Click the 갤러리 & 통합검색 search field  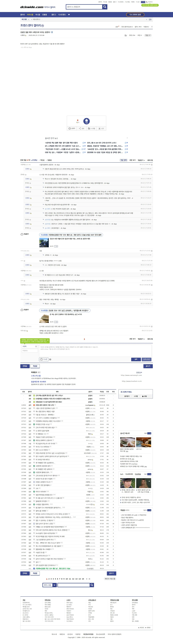point(84,7)
